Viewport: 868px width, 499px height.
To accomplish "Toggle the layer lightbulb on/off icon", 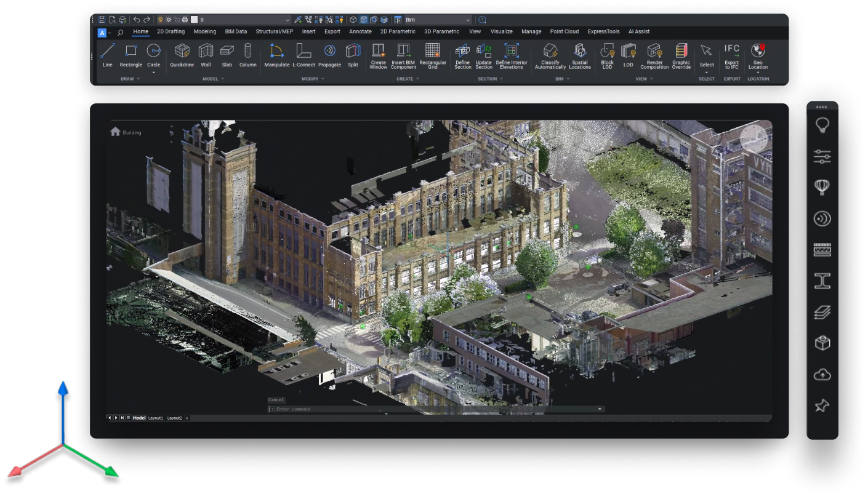I will 161,20.
